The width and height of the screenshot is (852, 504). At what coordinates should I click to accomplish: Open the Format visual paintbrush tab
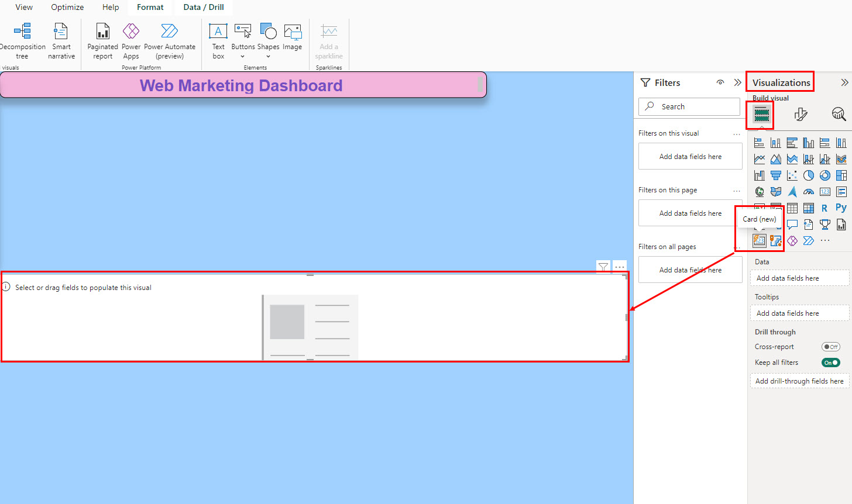tap(801, 114)
